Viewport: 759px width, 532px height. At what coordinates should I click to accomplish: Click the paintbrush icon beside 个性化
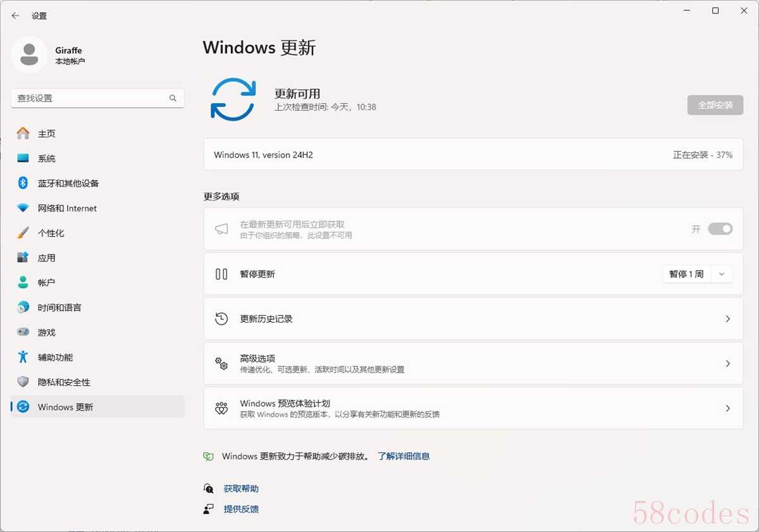(23, 233)
